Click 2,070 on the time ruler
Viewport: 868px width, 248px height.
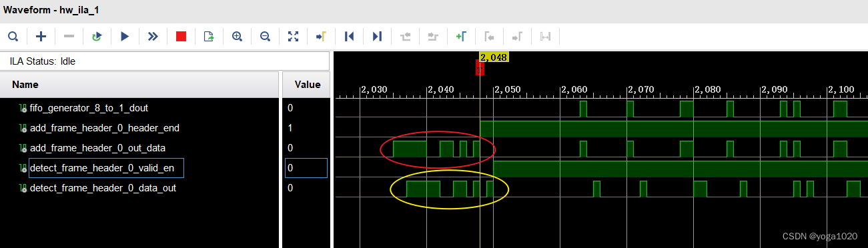coord(640,89)
